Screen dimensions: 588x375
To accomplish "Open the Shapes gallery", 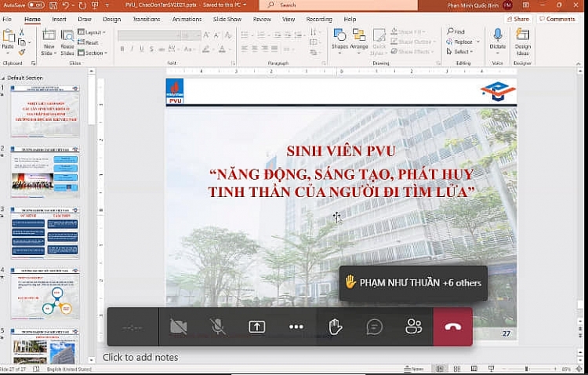I will tap(339, 42).
